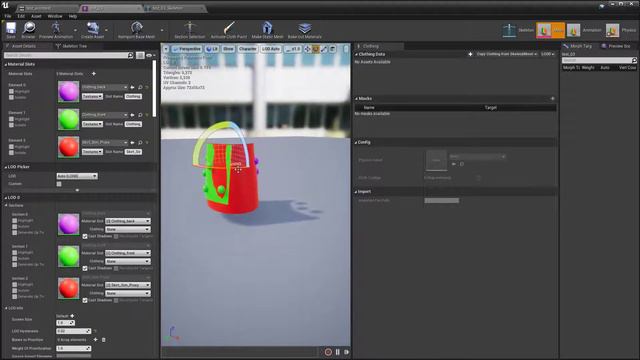Click the highlighted Mesh mode button
Viewport: 640px width, 360px height.
click(x=550, y=31)
